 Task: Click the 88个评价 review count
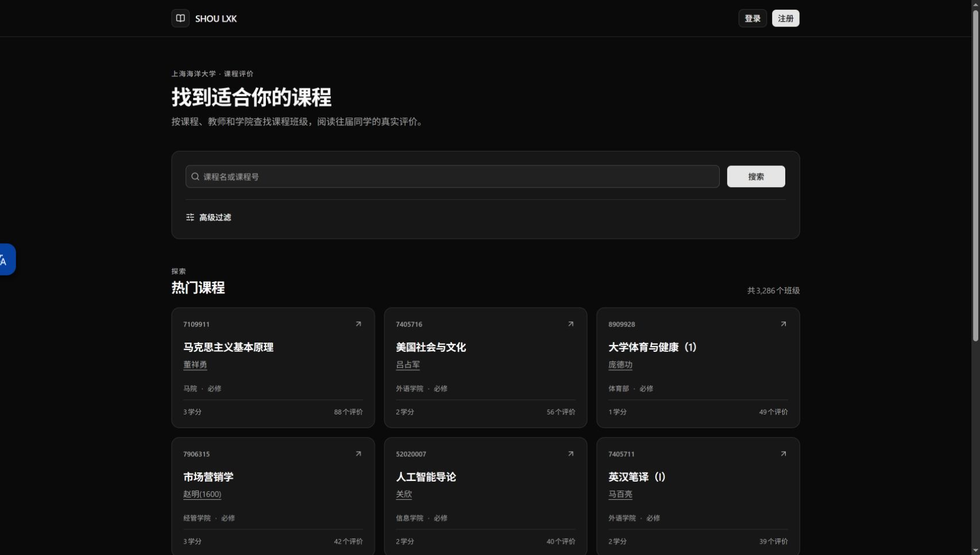pyautogui.click(x=349, y=412)
